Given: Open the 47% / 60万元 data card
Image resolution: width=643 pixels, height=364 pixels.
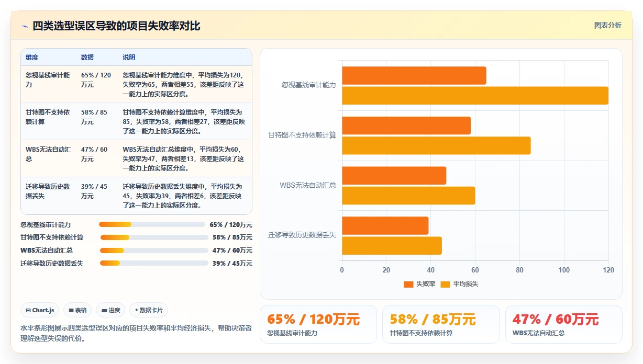Looking at the screenshot, I should (563, 324).
